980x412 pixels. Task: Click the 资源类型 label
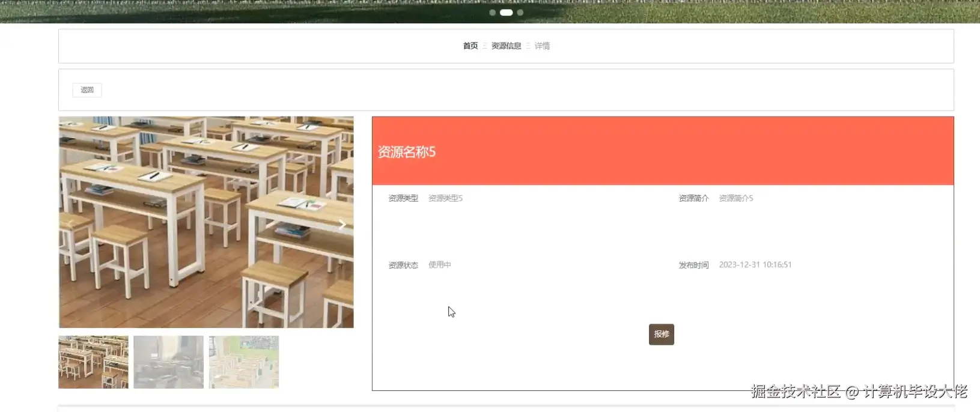(403, 198)
